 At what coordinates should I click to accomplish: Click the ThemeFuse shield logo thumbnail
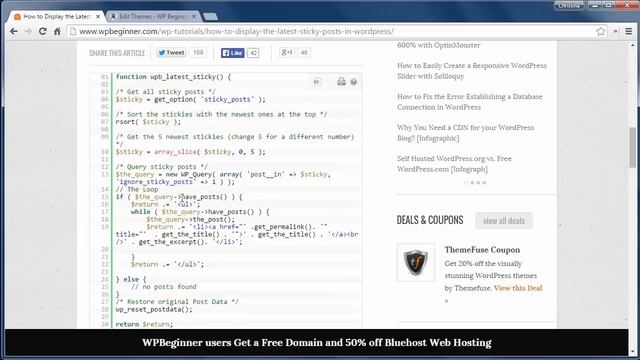point(416,262)
